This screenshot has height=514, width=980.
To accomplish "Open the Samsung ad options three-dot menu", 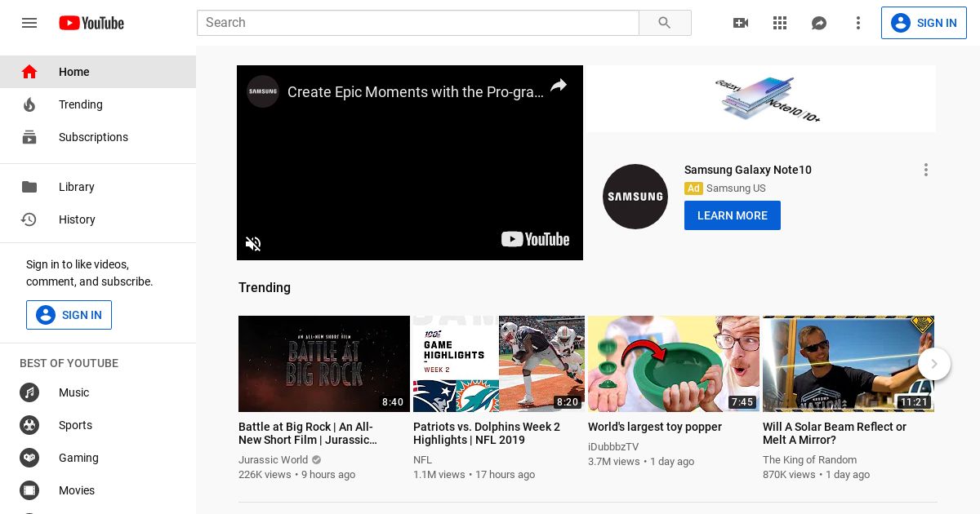I will click(926, 170).
